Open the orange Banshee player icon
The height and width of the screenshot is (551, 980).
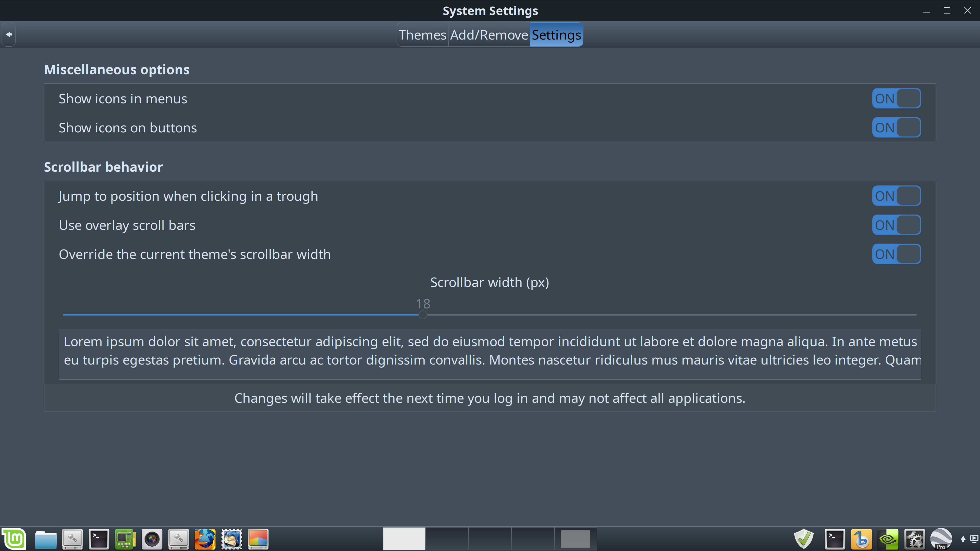(862, 539)
